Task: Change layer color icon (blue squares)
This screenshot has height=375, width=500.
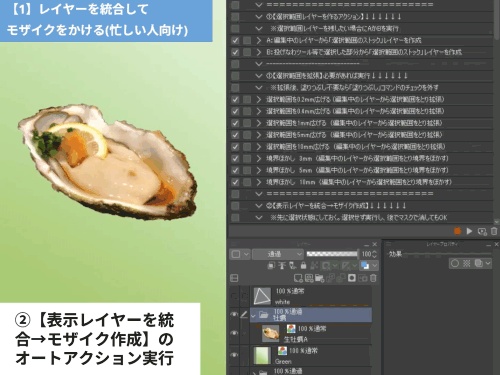Action: [x=365, y=266]
